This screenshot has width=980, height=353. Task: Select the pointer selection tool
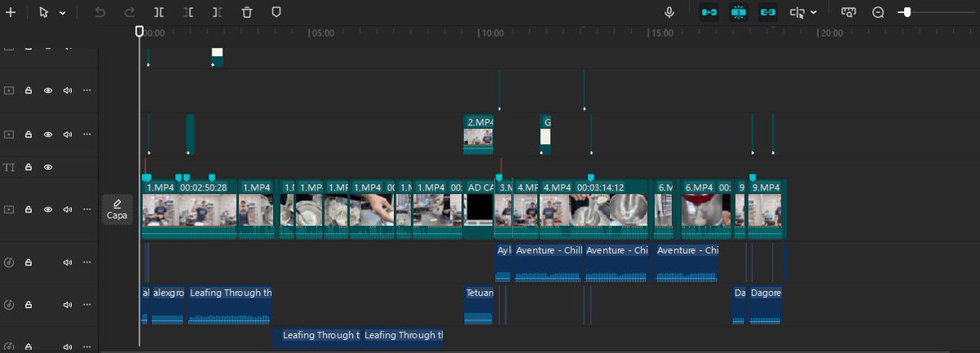tap(44, 12)
